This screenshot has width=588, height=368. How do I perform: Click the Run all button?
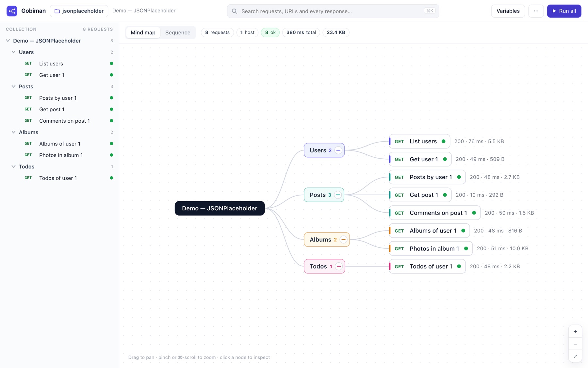click(564, 11)
